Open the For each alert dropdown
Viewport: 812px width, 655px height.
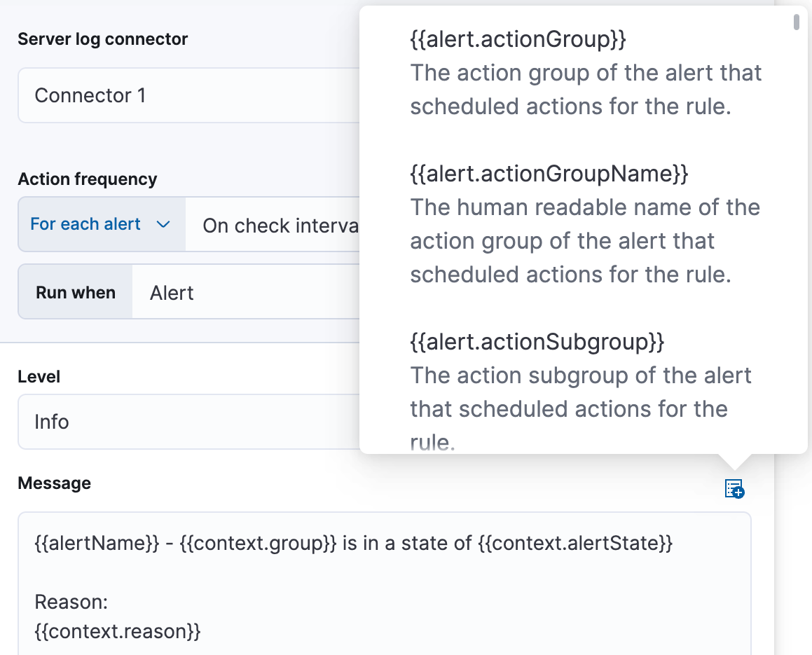tap(101, 224)
